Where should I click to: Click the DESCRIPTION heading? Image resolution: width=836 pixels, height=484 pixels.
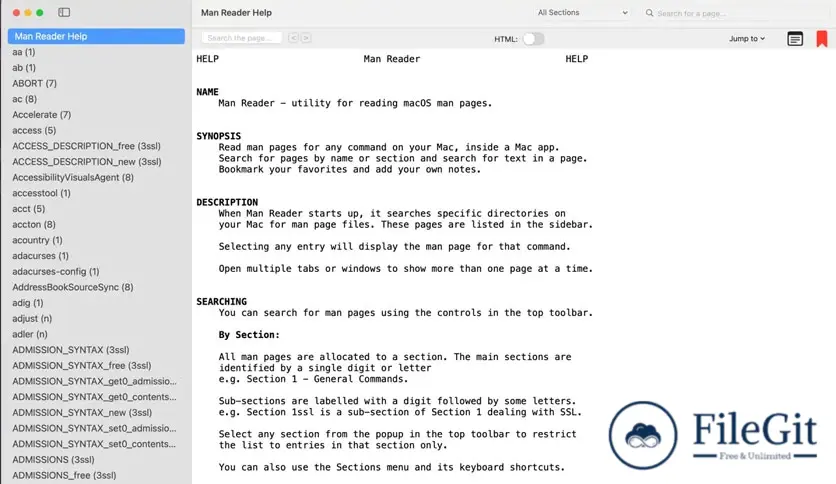(227, 202)
